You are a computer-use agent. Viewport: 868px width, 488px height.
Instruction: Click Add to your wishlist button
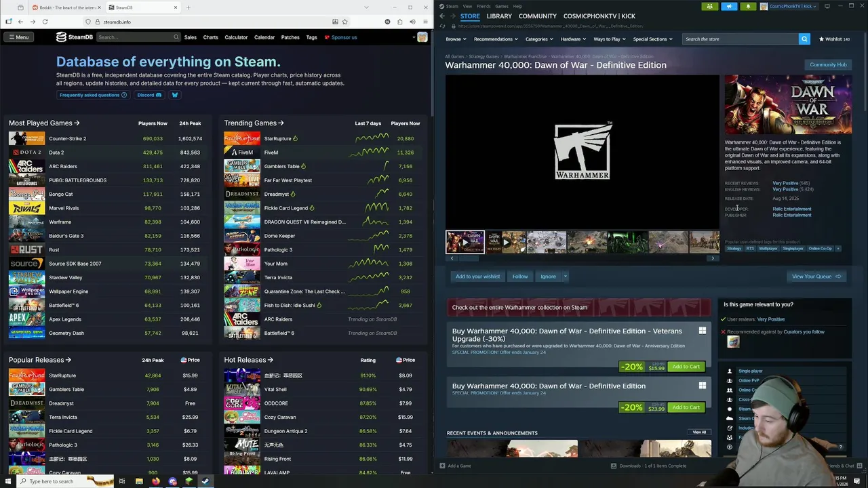[477, 276]
